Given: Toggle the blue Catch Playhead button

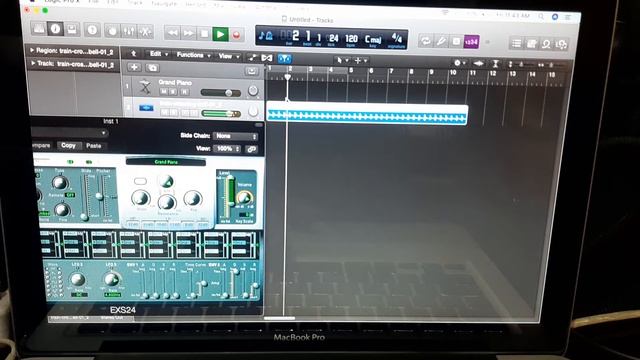Looking at the screenshot, I should click(x=284, y=58).
